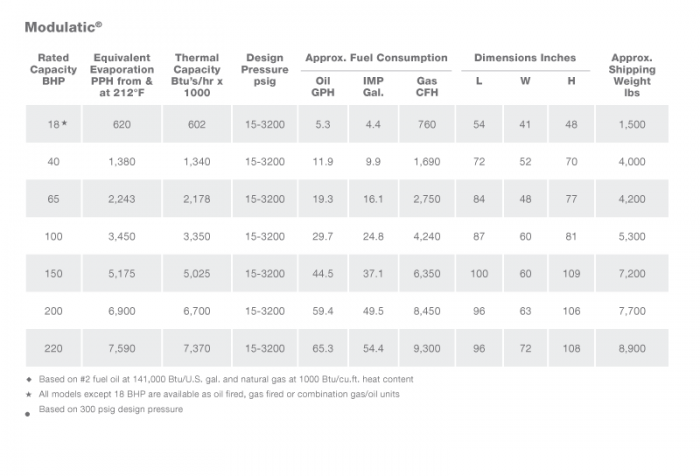Viewport: 700px width, 476px height.
Task: Select the 7,700 shipping weight cell
Action: 632,311
